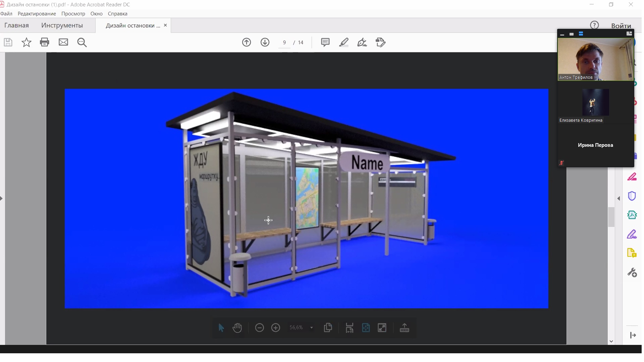This screenshot has width=644, height=362.
Task: Print the document using the printer icon
Action: tap(45, 42)
